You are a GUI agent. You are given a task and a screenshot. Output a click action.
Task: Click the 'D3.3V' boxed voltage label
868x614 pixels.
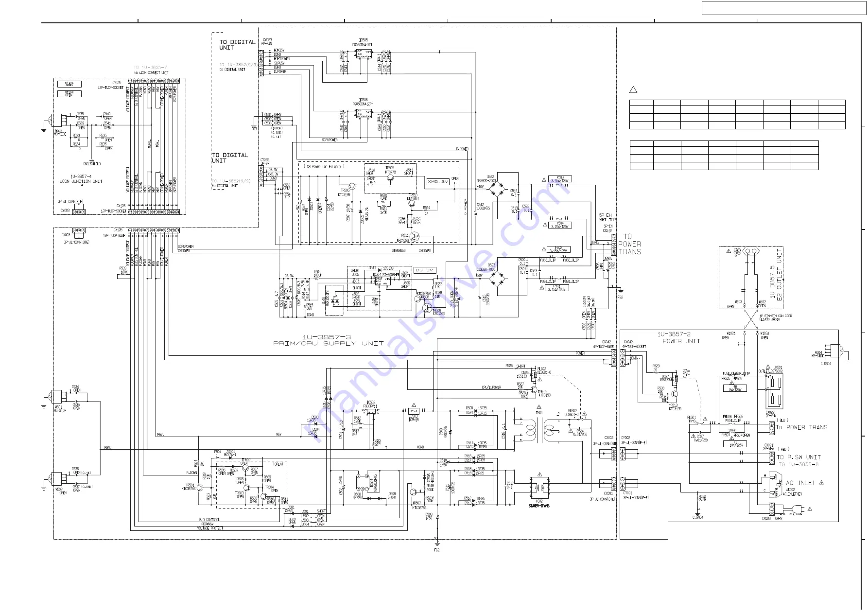[425, 270]
